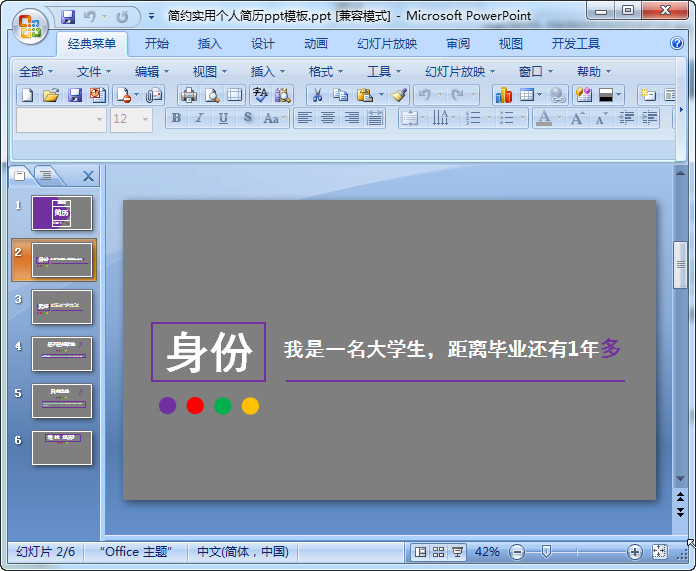Click the yellow circle on slide

pyautogui.click(x=250, y=406)
